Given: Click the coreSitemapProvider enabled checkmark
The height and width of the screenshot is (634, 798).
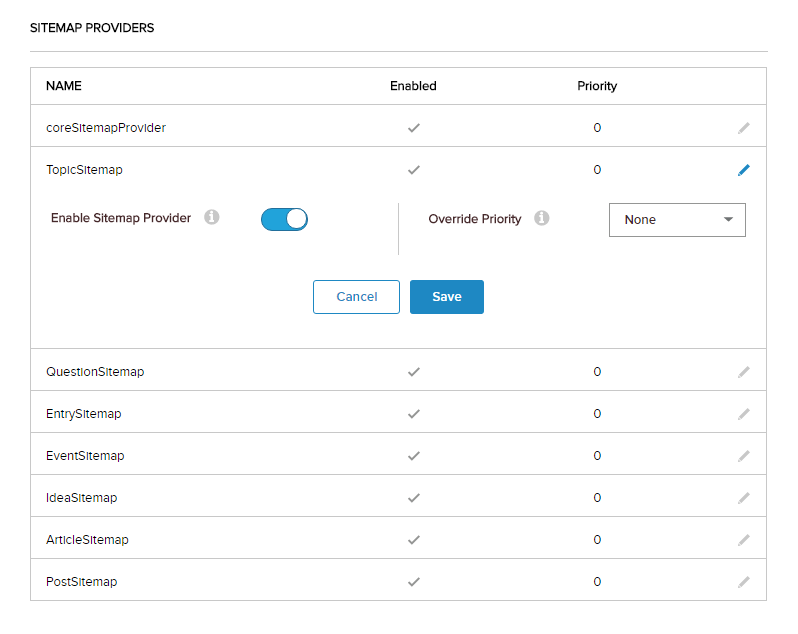Looking at the screenshot, I should pyautogui.click(x=414, y=128).
